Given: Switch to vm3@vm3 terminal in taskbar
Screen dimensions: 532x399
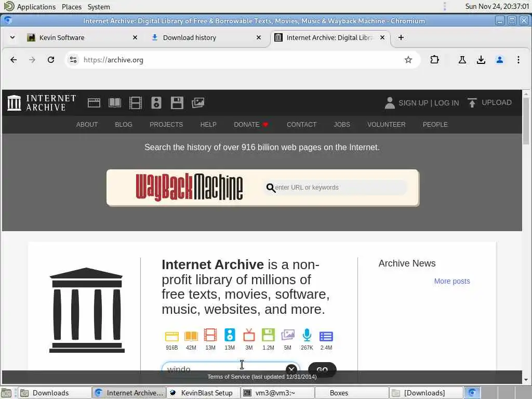Looking at the screenshot, I should pos(277,393).
